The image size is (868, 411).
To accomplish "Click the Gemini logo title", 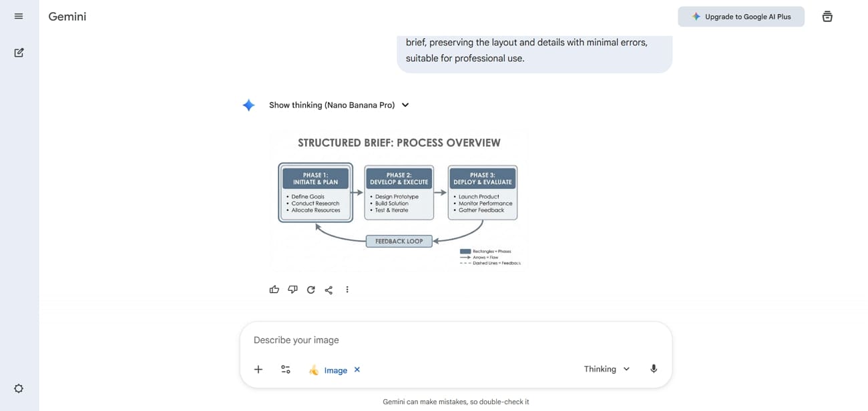I will pos(67,17).
